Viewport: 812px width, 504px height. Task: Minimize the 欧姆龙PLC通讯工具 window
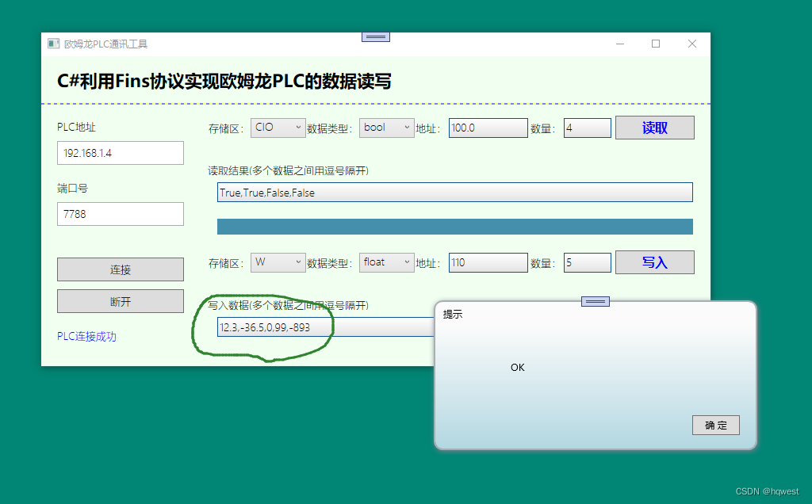[x=620, y=44]
